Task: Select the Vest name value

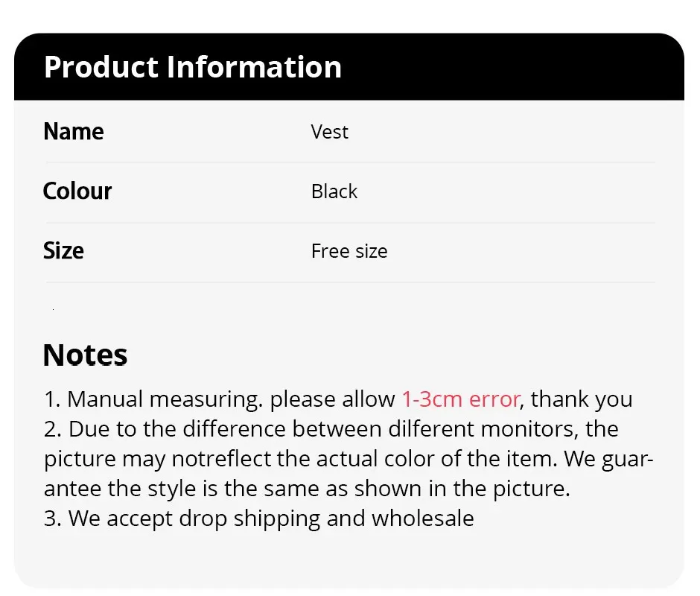Action: (329, 132)
